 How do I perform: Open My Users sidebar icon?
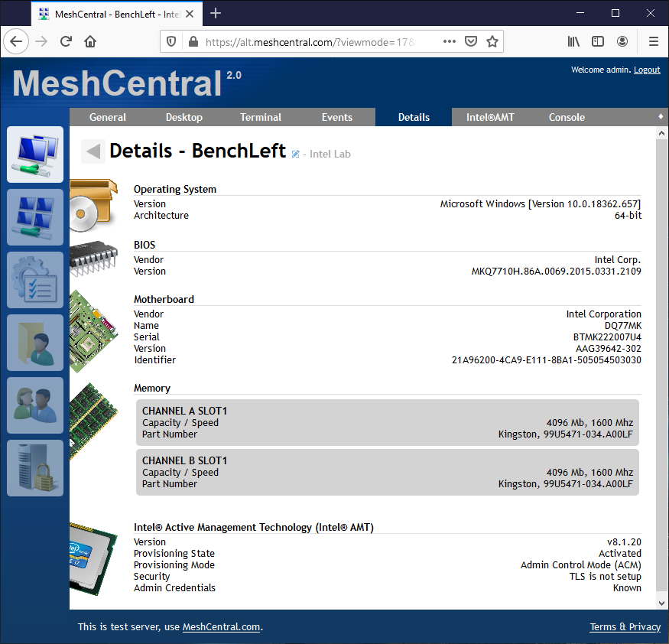coord(35,405)
